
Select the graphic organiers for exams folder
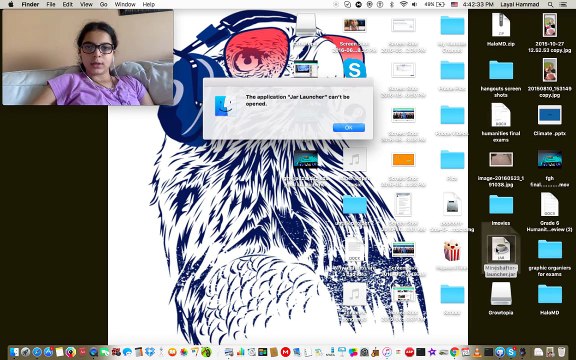(x=550, y=257)
